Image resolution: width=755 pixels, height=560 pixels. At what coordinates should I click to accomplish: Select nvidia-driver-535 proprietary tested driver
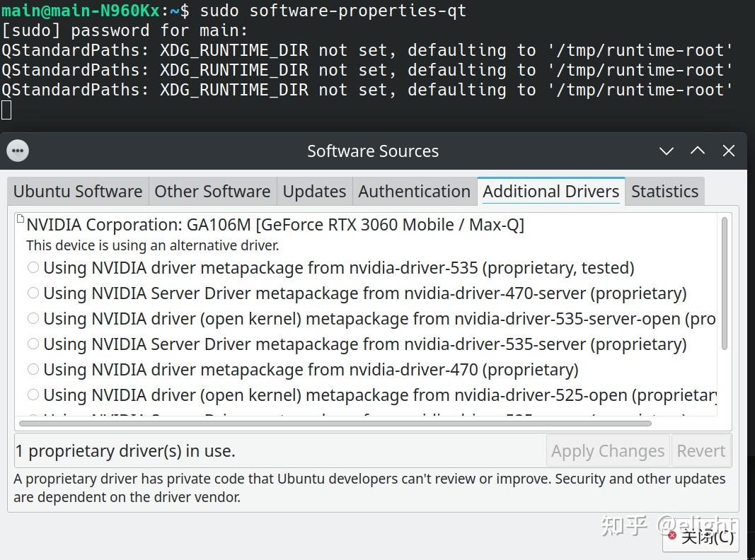point(33,267)
